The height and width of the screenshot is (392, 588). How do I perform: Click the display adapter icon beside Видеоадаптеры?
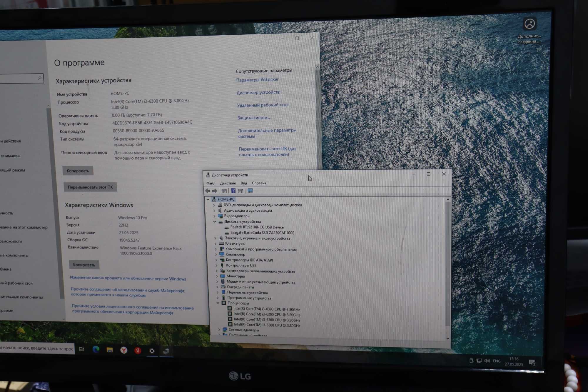pos(220,216)
